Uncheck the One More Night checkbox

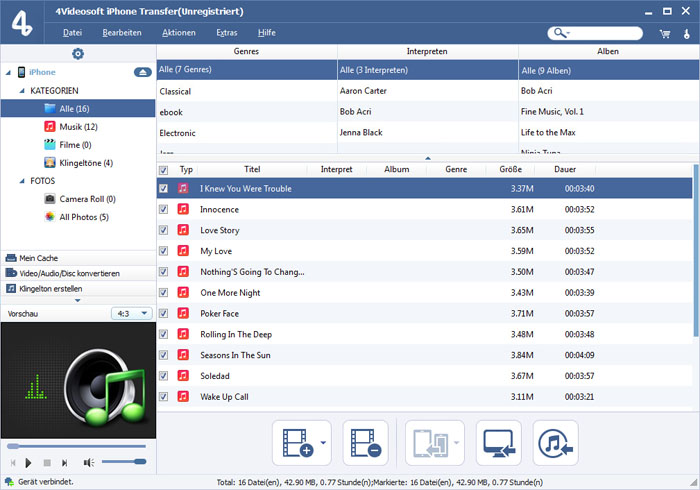point(163,293)
